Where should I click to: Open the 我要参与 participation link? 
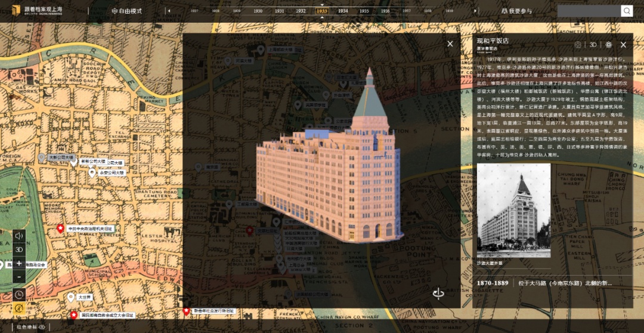516,11
